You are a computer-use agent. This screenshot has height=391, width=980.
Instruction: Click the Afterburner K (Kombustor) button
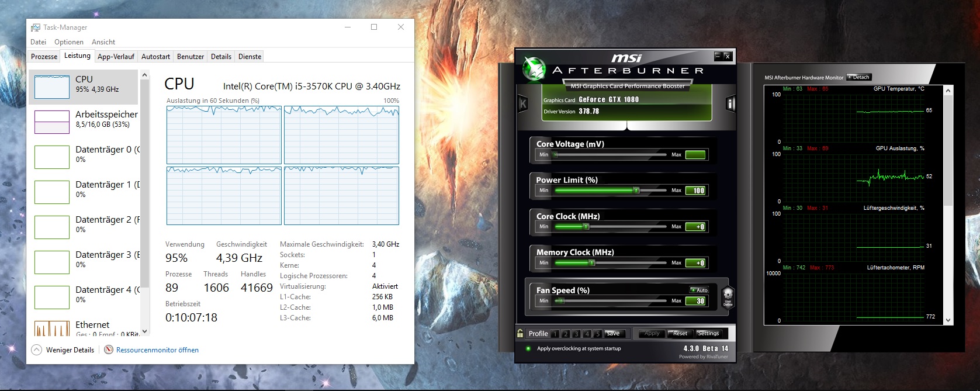523,104
